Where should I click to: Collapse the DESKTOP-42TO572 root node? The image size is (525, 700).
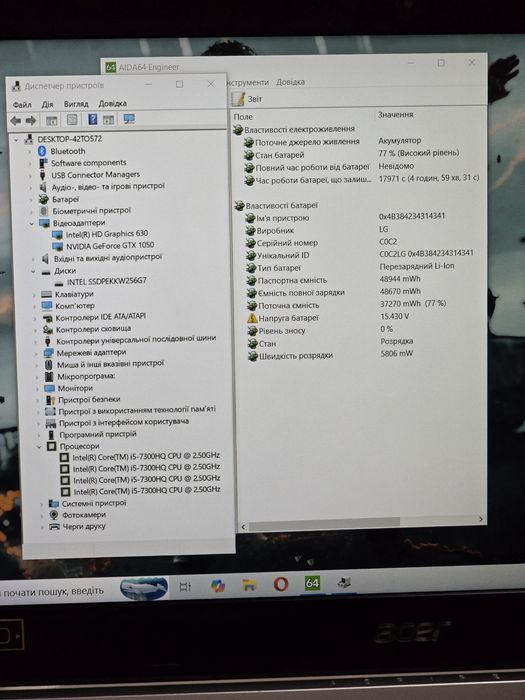(x=17, y=140)
